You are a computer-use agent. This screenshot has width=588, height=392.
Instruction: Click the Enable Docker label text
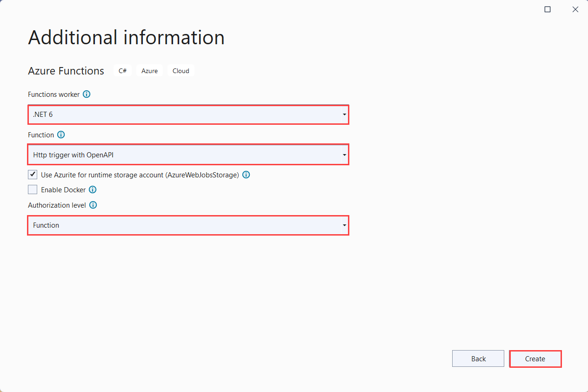tap(63, 189)
